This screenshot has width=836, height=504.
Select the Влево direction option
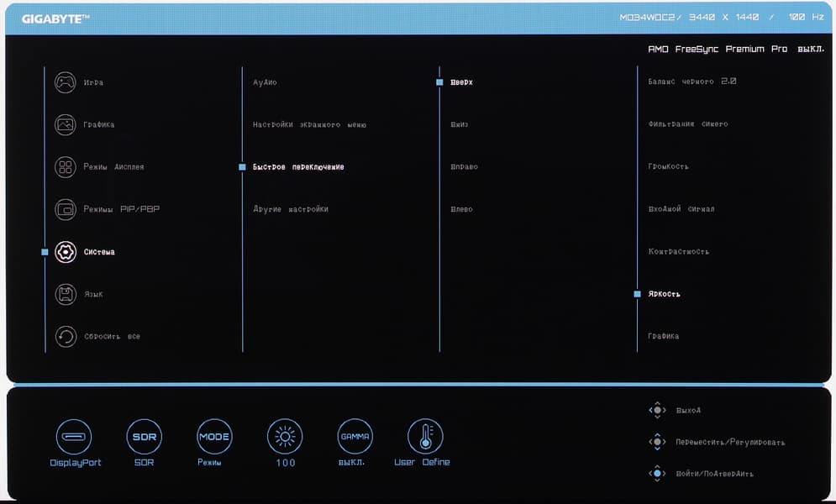coord(461,209)
